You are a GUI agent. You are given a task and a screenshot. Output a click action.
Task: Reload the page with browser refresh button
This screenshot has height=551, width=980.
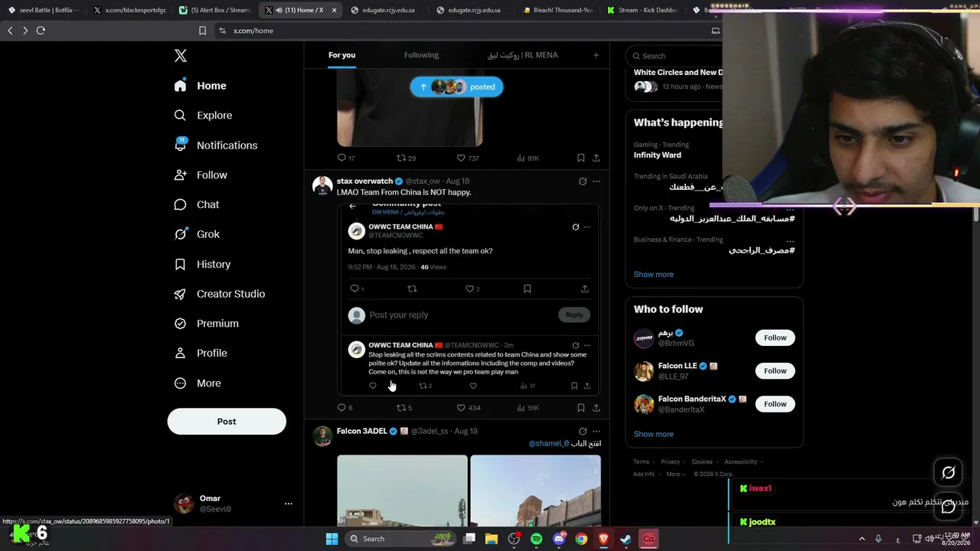[41, 31]
